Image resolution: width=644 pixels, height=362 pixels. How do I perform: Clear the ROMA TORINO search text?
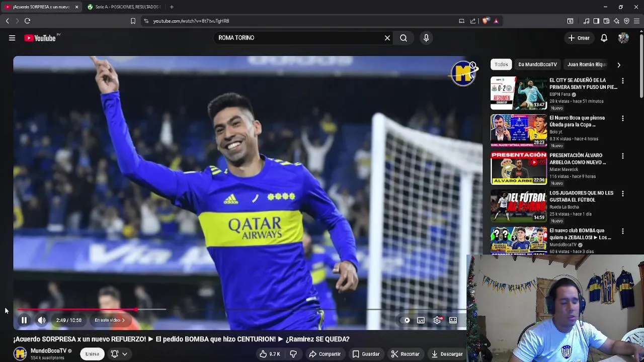[387, 38]
